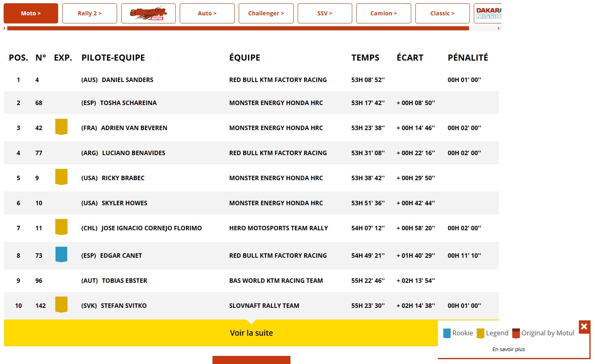
Task: Click the yellow Legend swatch in legend
Action: (x=480, y=333)
